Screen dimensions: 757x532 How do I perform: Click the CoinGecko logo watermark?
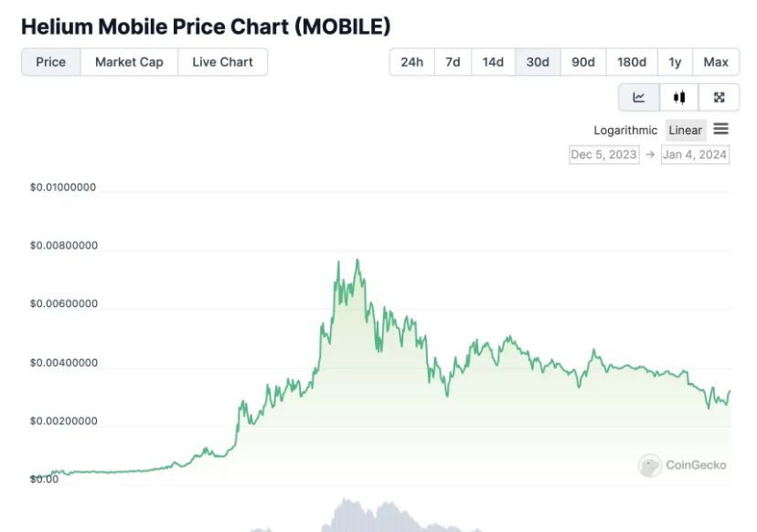[x=683, y=465]
